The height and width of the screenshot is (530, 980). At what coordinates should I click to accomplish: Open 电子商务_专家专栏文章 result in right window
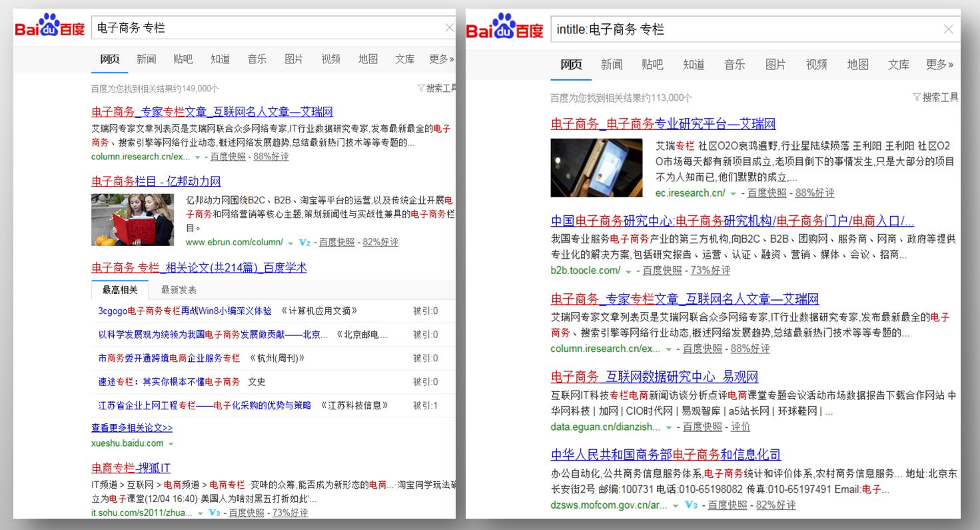[x=685, y=299]
